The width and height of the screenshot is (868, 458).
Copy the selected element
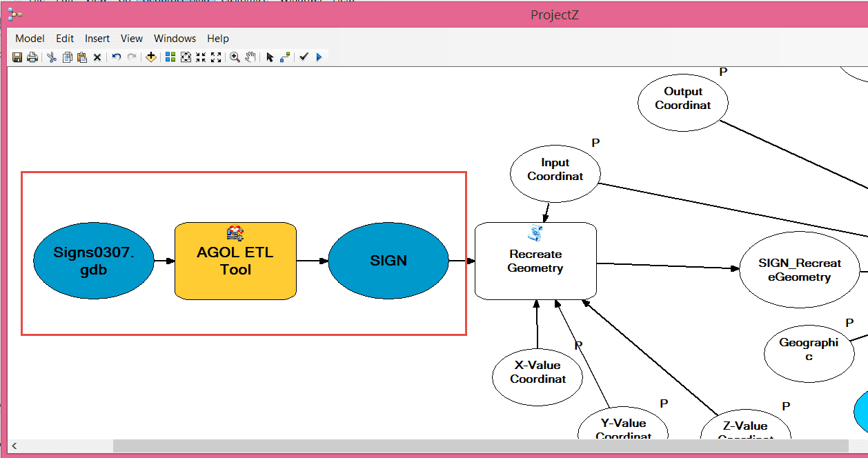(x=67, y=57)
